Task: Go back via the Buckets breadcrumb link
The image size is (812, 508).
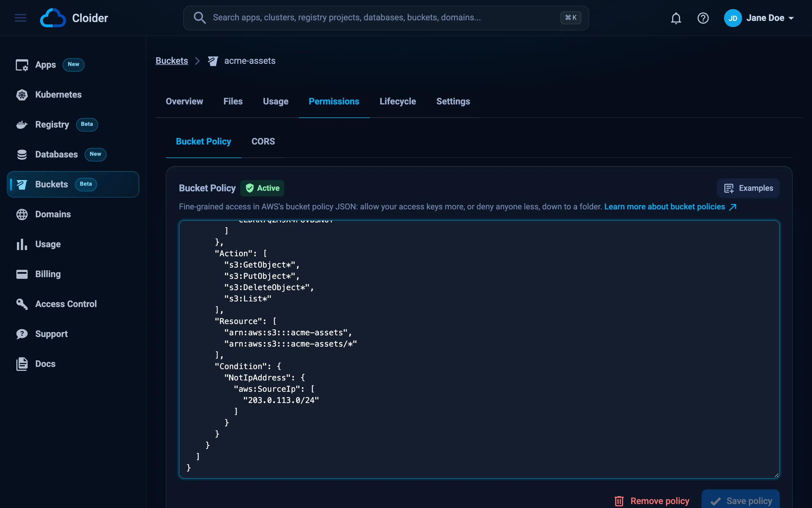Action: point(172,61)
